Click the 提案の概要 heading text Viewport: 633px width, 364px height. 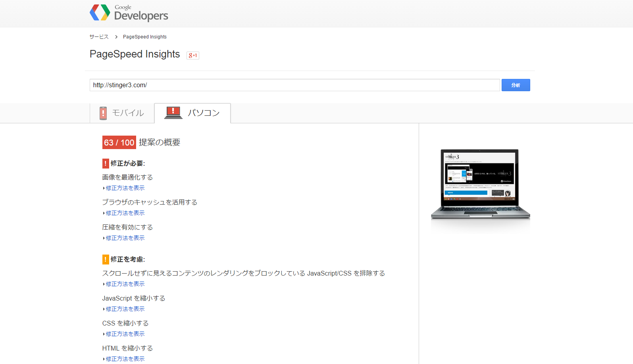coord(160,142)
